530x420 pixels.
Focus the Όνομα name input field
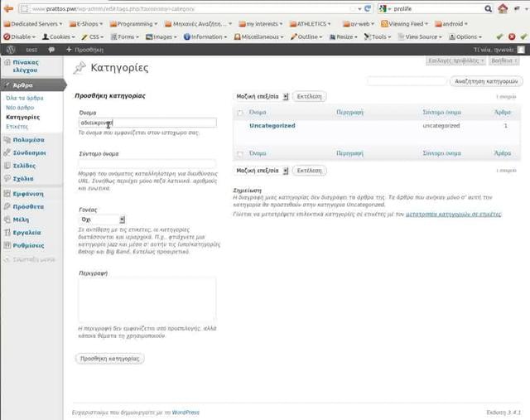click(147, 123)
